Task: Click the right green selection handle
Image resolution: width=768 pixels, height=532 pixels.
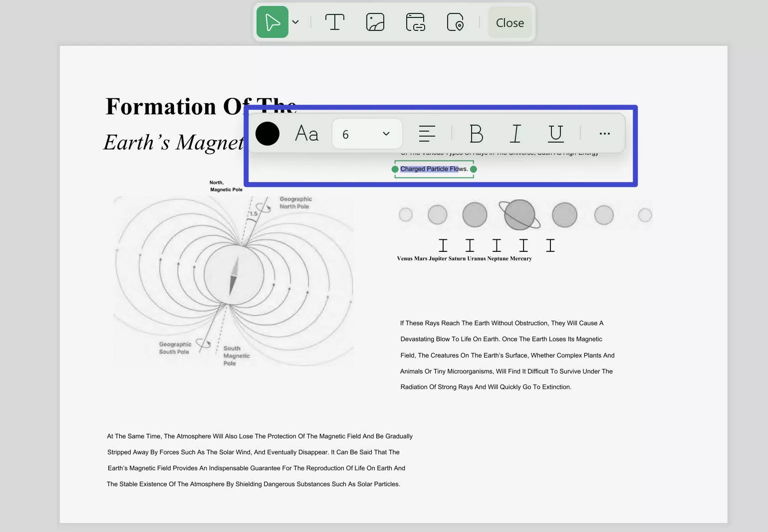Action: click(x=474, y=169)
